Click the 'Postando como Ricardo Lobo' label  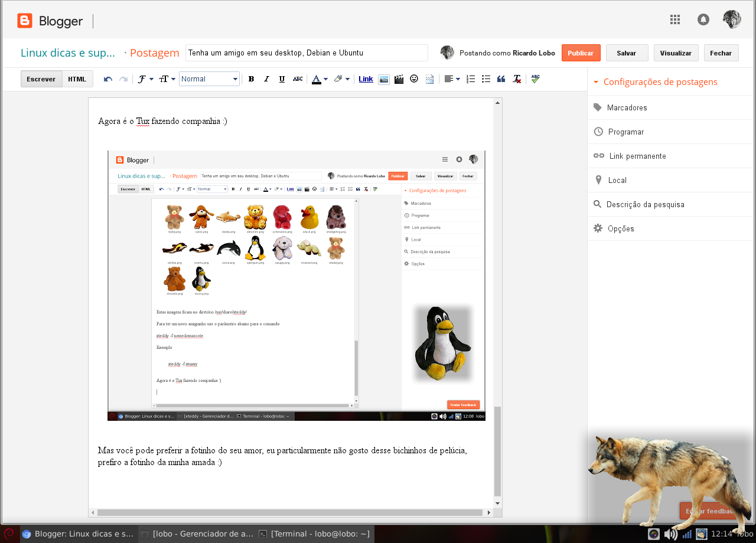(x=507, y=53)
